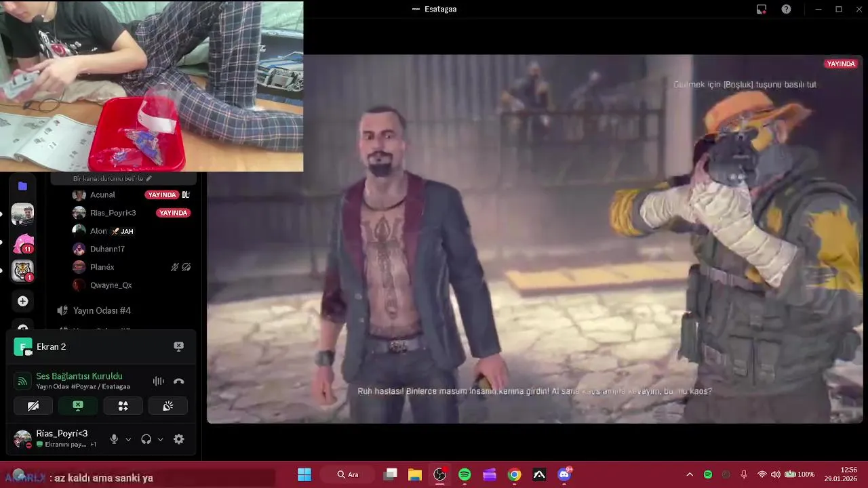This screenshot has height=488, width=868.
Task: Open the activities launcher button
Action: click(123, 406)
